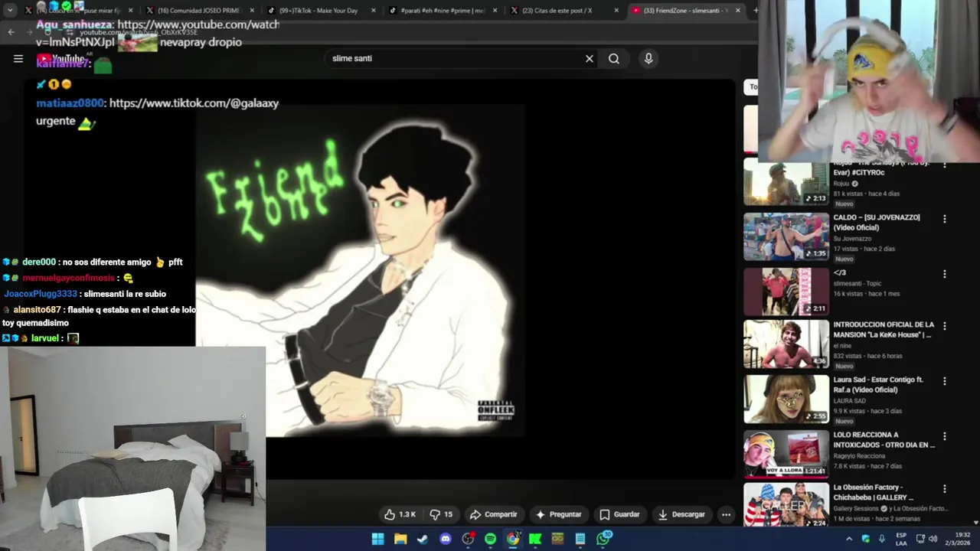Open File Explorer from the taskbar
Image resolution: width=980 pixels, height=551 pixels.
coord(400,539)
